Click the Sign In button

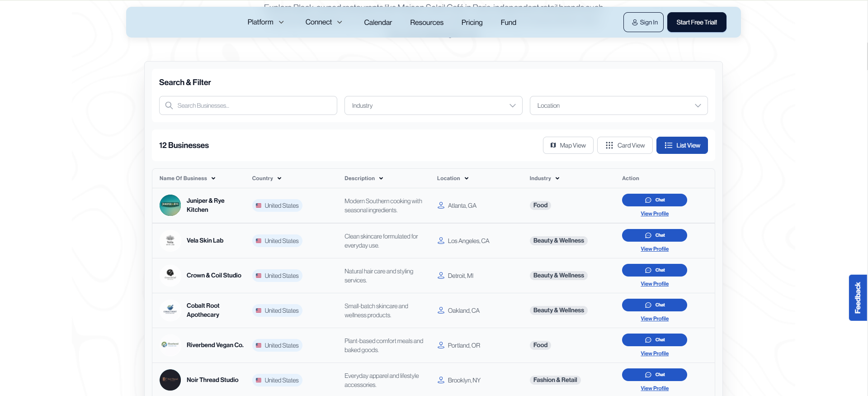pyautogui.click(x=643, y=22)
